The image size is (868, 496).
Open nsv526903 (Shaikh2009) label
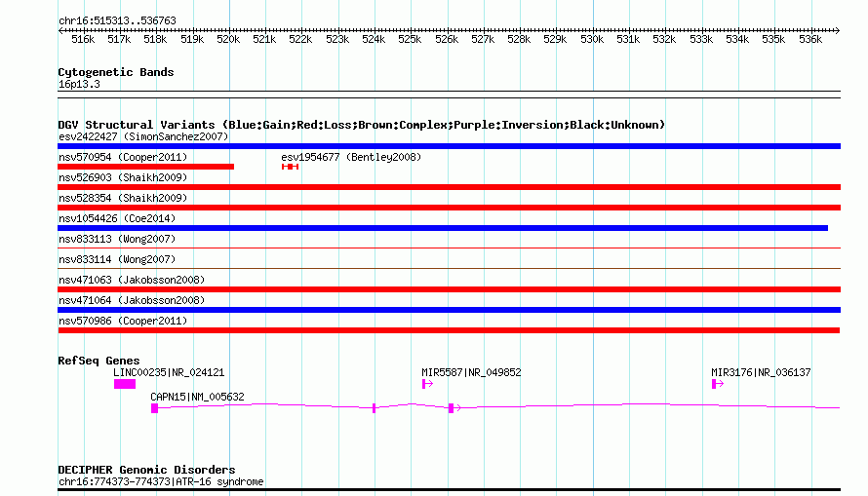pos(123,177)
